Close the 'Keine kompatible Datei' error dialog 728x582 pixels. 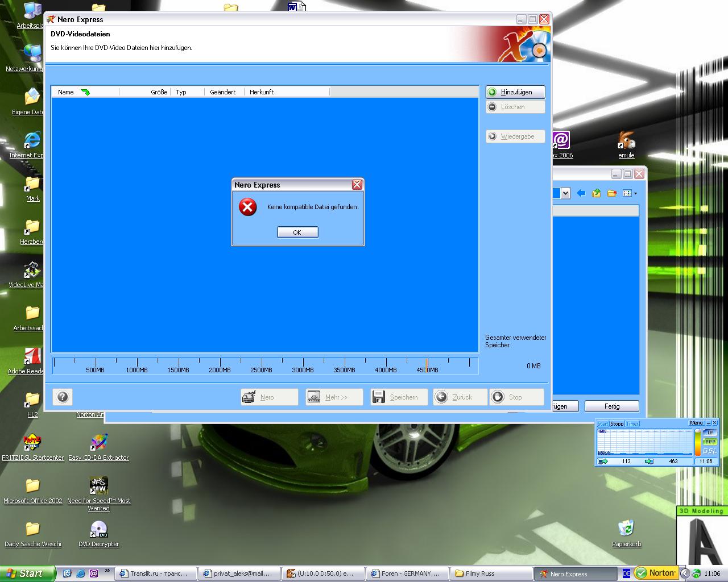[357, 185]
